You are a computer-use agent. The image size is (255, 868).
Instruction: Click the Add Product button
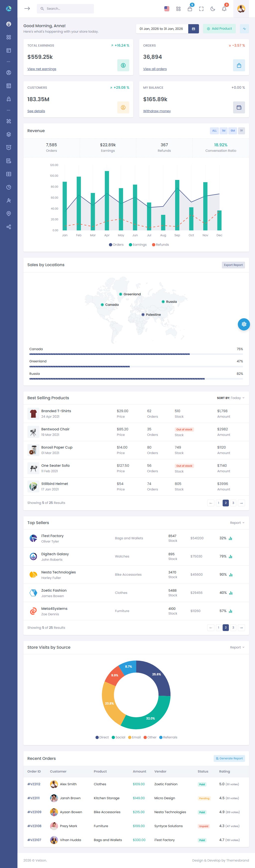coord(219,29)
